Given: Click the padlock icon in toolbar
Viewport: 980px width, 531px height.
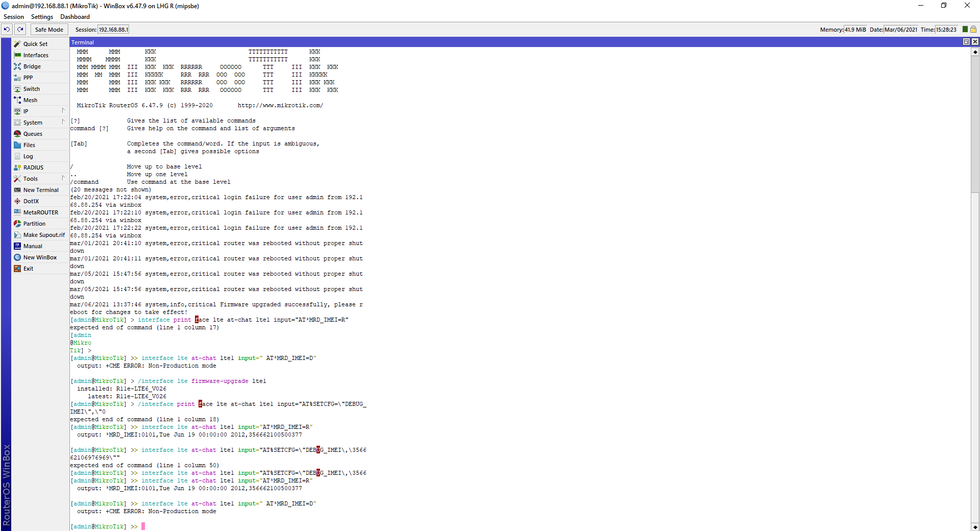Looking at the screenshot, I should 973,30.
